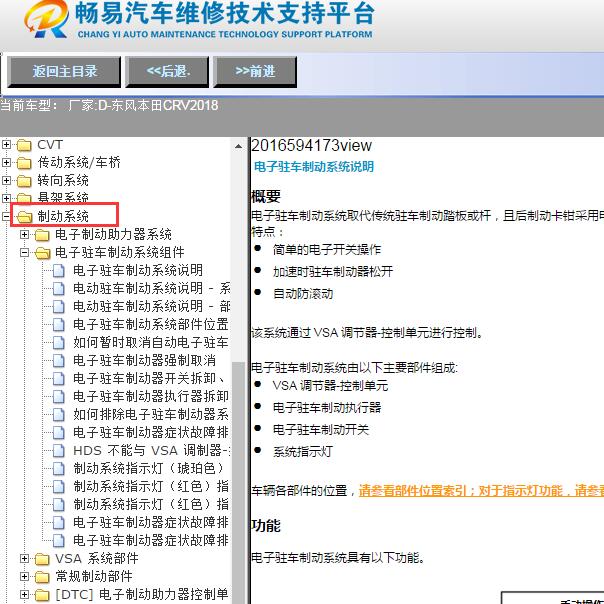Click the bullet text 系统指示灯
Viewport: 604px width, 604px height.
pyautogui.click(x=303, y=451)
